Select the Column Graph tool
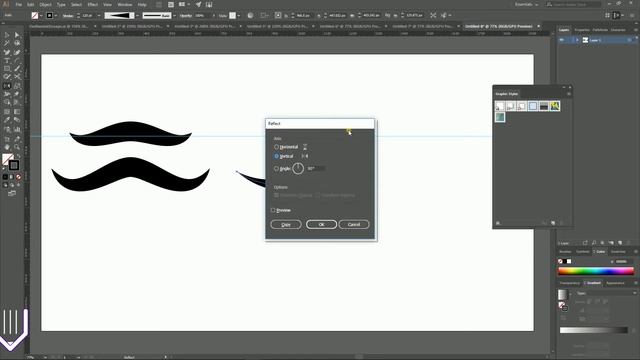 tap(17, 129)
